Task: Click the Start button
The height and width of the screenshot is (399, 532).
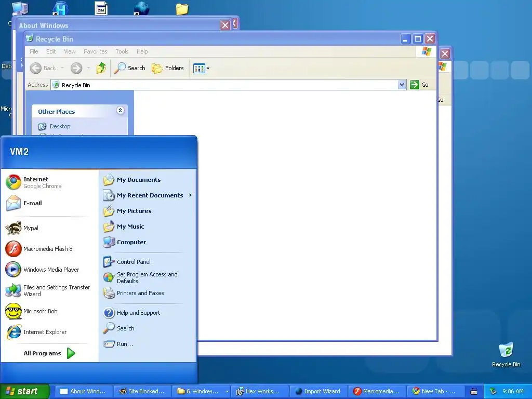Action: (25, 391)
